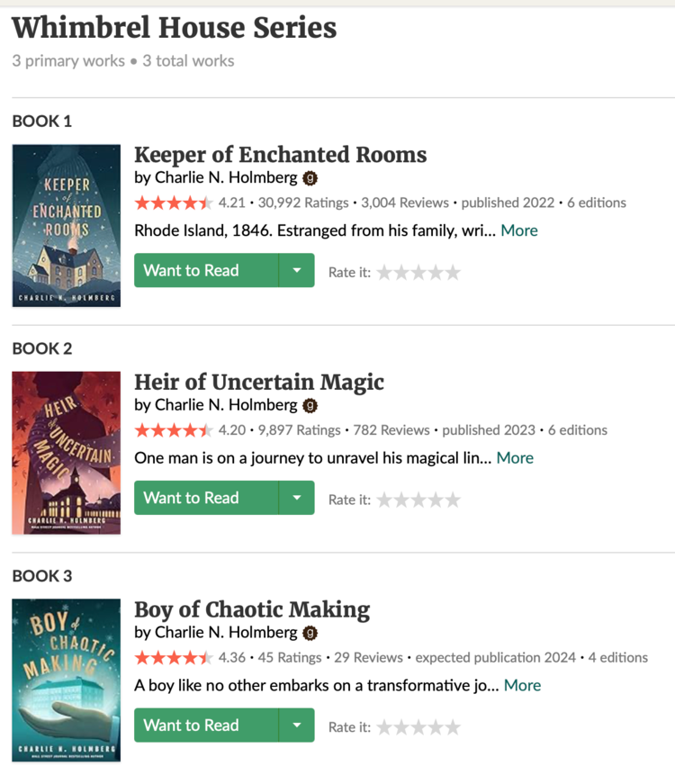Image resolution: width=675 pixels, height=784 pixels.
Task: Click the cover thumbnail of Boy of Chaotic Making
Action: click(x=66, y=680)
